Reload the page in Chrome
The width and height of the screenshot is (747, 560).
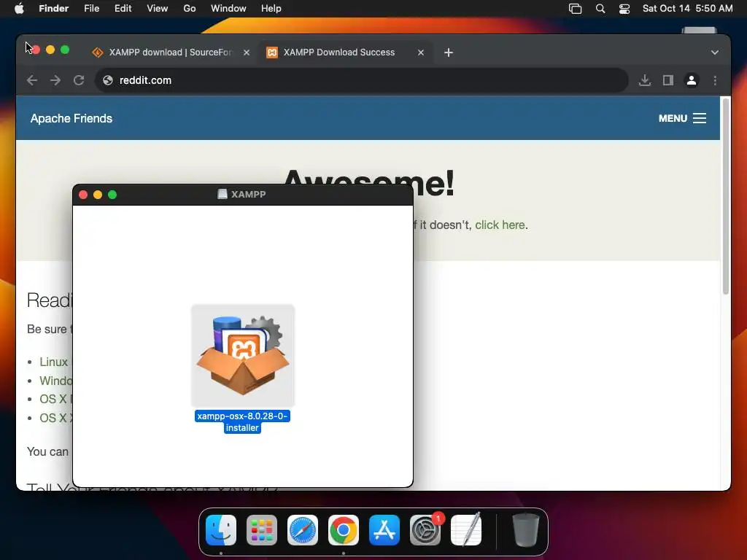79,80
